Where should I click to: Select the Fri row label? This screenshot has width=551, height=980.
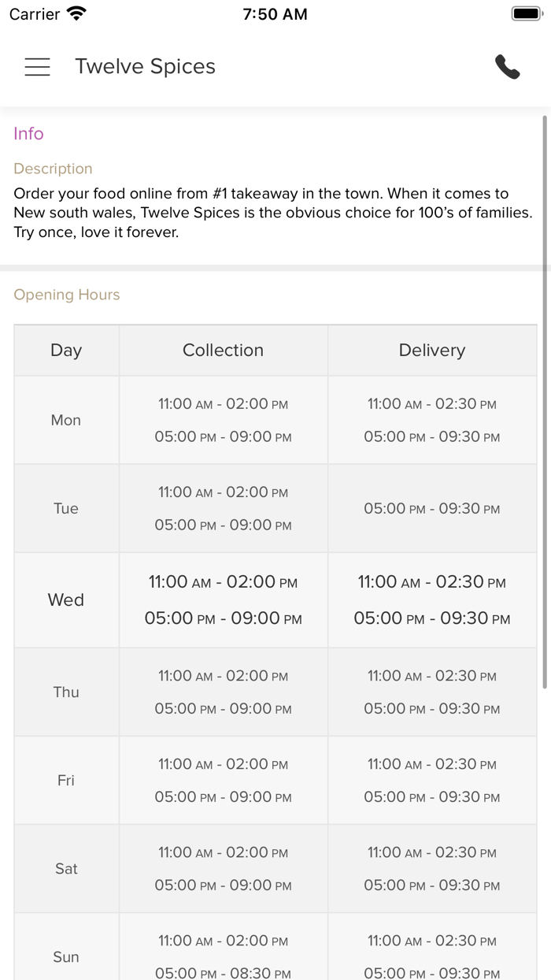pyautogui.click(x=66, y=780)
